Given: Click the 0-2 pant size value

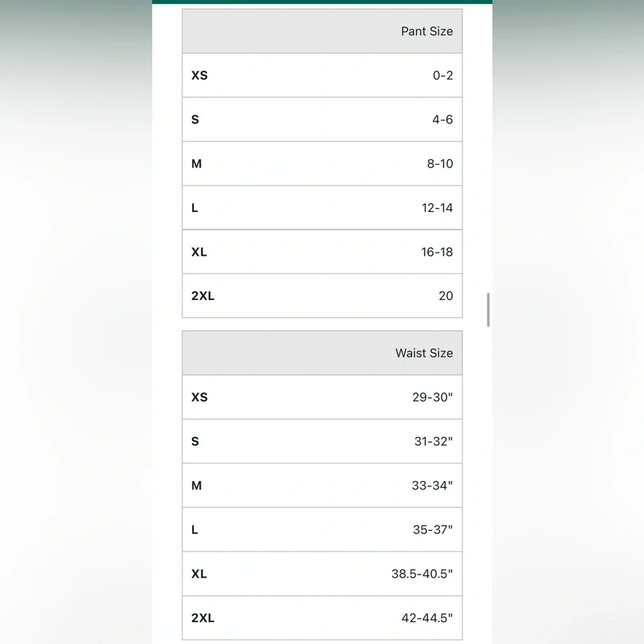Looking at the screenshot, I should point(442,75).
